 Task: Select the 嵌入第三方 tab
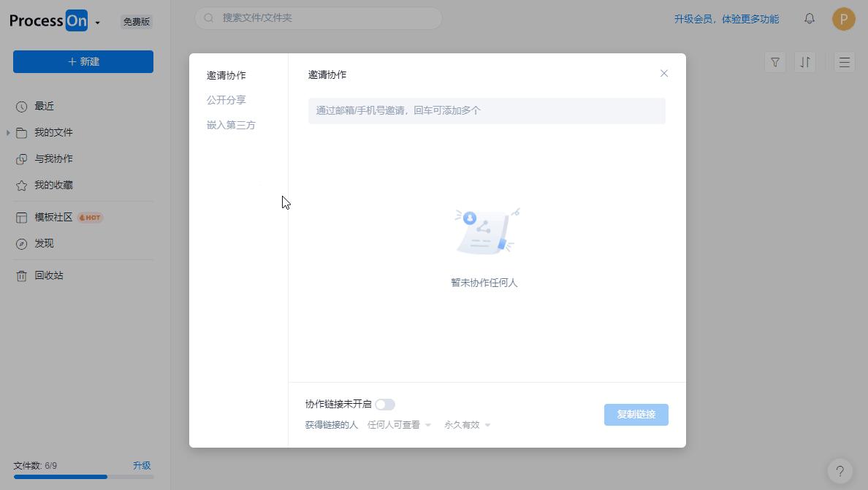[x=231, y=125]
